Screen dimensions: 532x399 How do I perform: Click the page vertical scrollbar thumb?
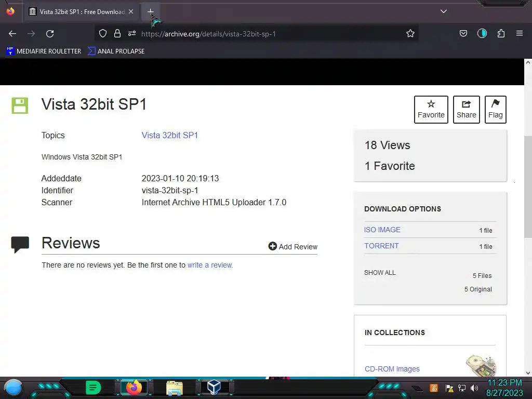click(528, 187)
